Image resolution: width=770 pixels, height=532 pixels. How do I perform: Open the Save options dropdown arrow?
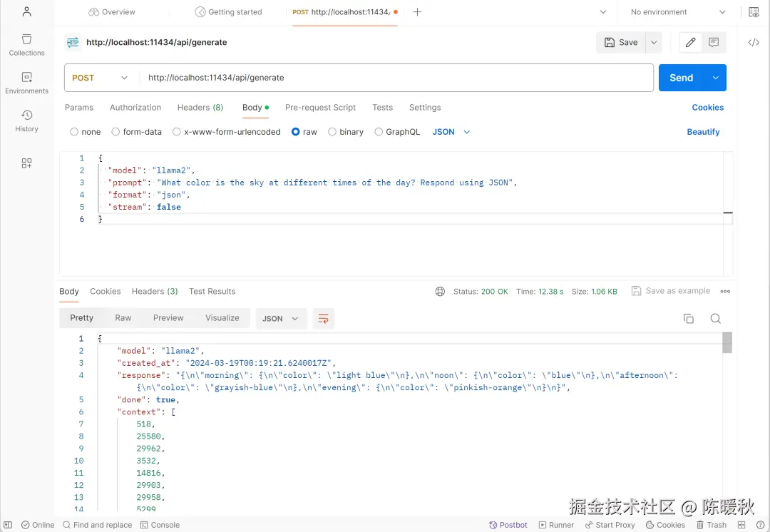(654, 42)
